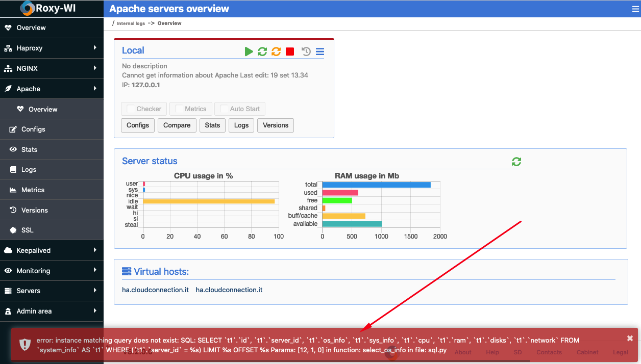This screenshot has width=641, height=364.
Task: Click the avaliable RAM bar
Action: click(352, 224)
